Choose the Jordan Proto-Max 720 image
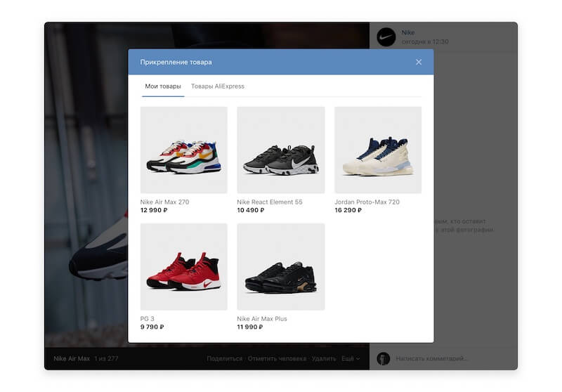The image size is (562, 392). tap(378, 150)
